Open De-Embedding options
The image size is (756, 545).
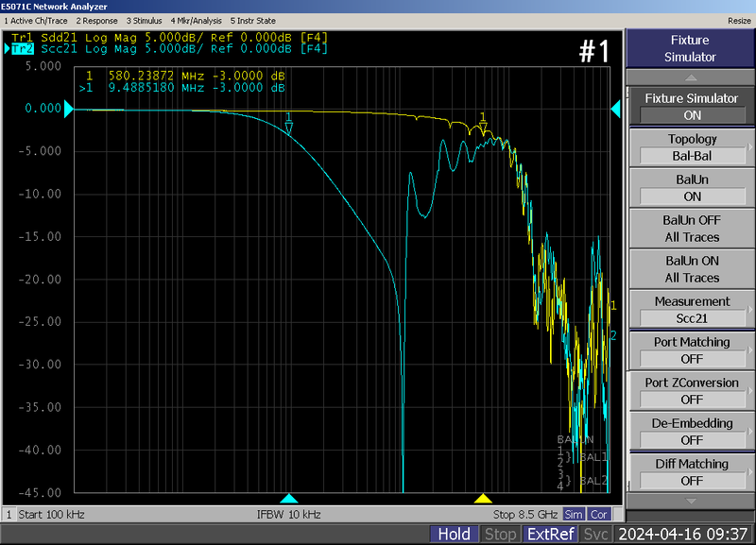coord(692,432)
